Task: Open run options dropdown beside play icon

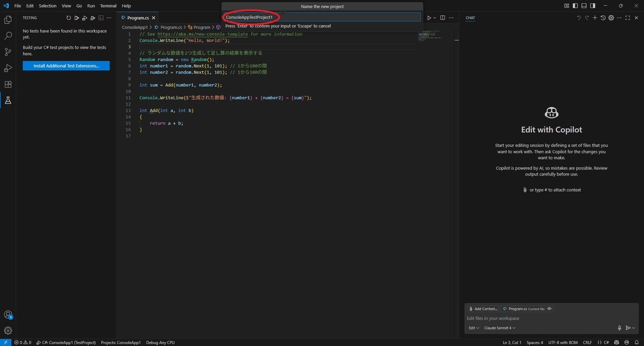Action: (x=435, y=18)
